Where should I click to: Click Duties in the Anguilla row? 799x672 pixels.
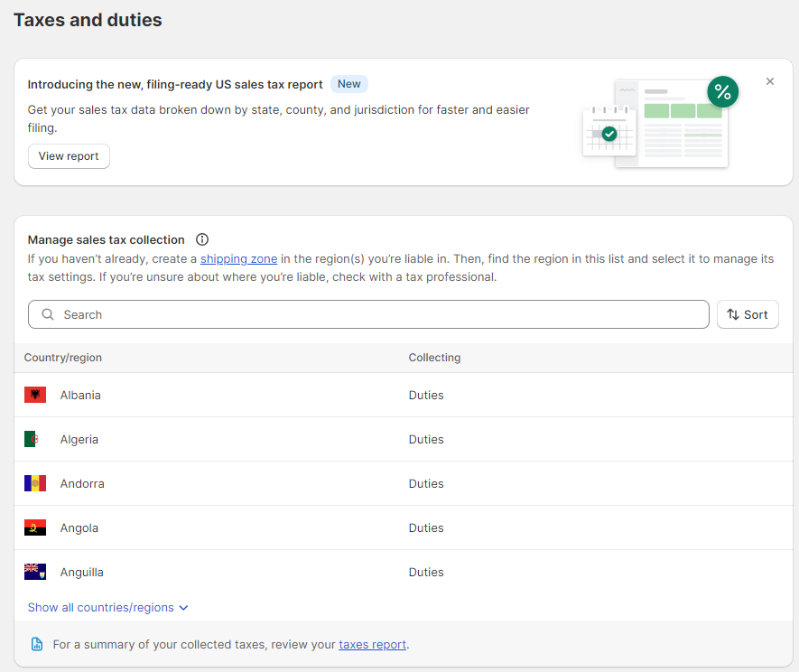pos(426,573)
